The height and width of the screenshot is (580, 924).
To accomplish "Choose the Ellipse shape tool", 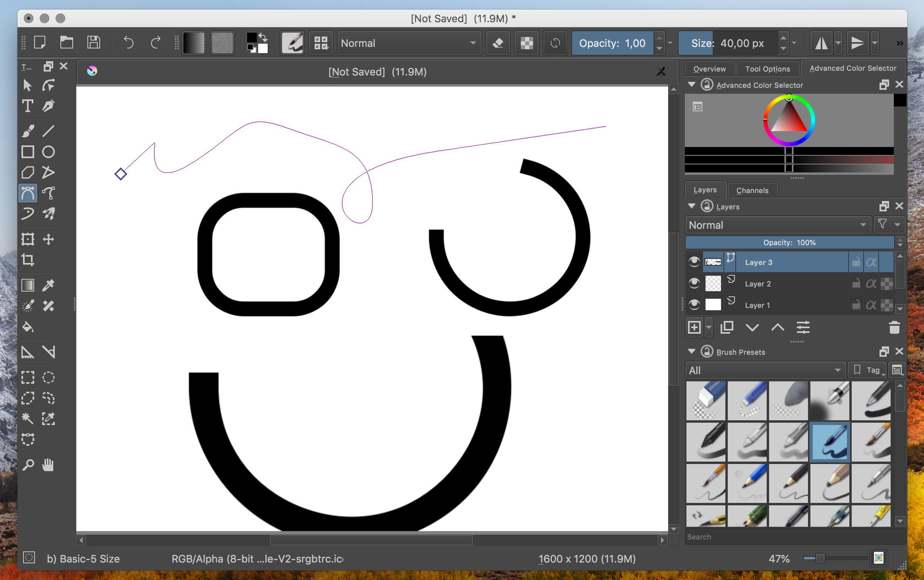I will point(48,152).
